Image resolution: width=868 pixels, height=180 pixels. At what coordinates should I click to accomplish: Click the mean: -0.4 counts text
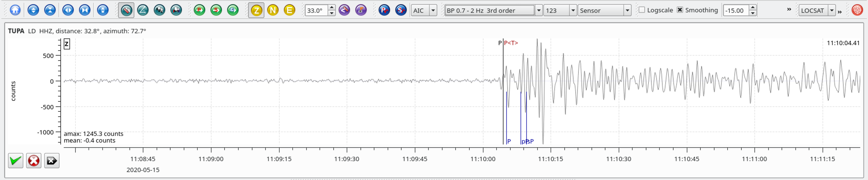click(x=90, y=141)
